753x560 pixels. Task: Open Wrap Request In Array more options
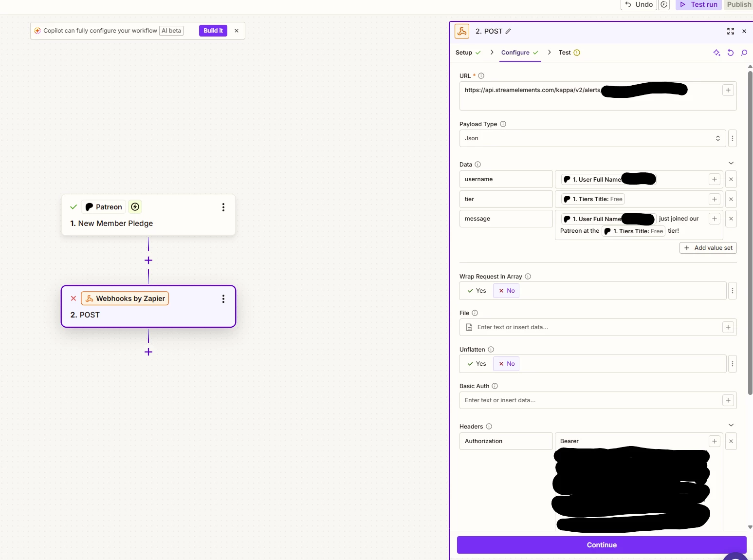click(733, 291)
